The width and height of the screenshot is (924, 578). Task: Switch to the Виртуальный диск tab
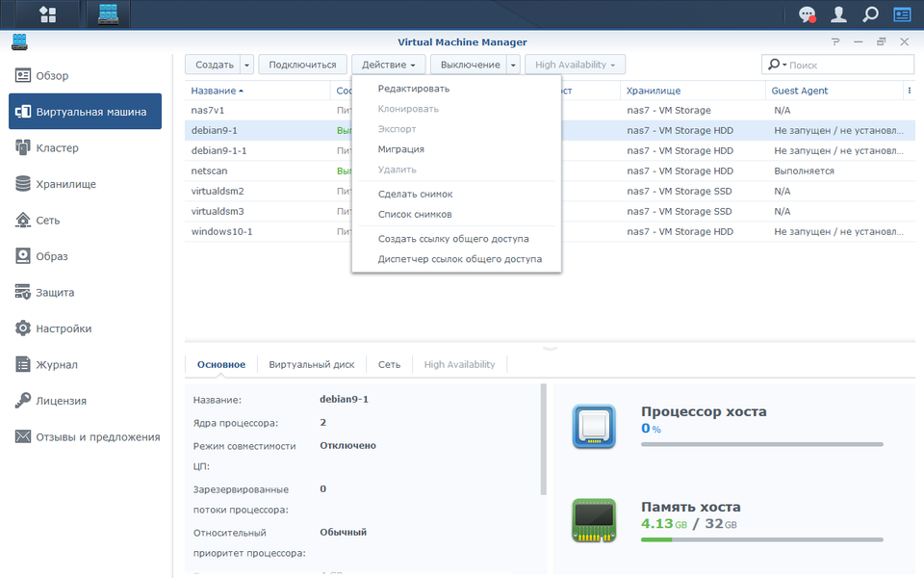[x=312, y=364]
